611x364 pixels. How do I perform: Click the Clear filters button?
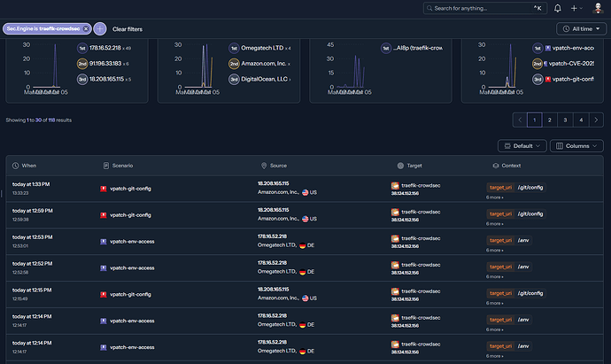[128, 28]
